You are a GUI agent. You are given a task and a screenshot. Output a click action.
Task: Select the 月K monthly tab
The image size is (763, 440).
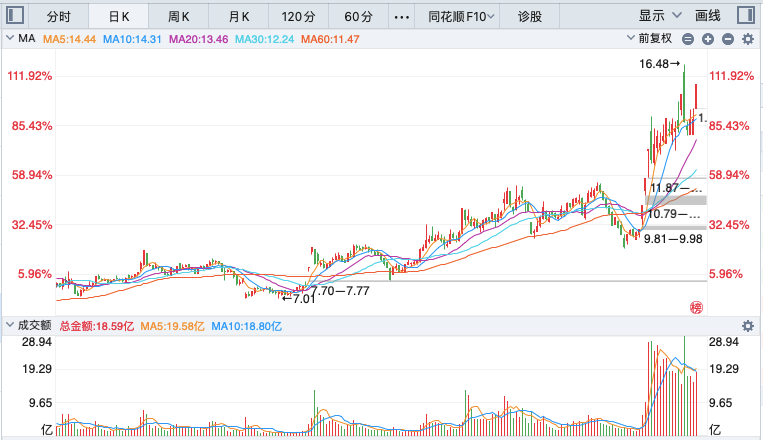pyautogui.click(x=238, y=17)
